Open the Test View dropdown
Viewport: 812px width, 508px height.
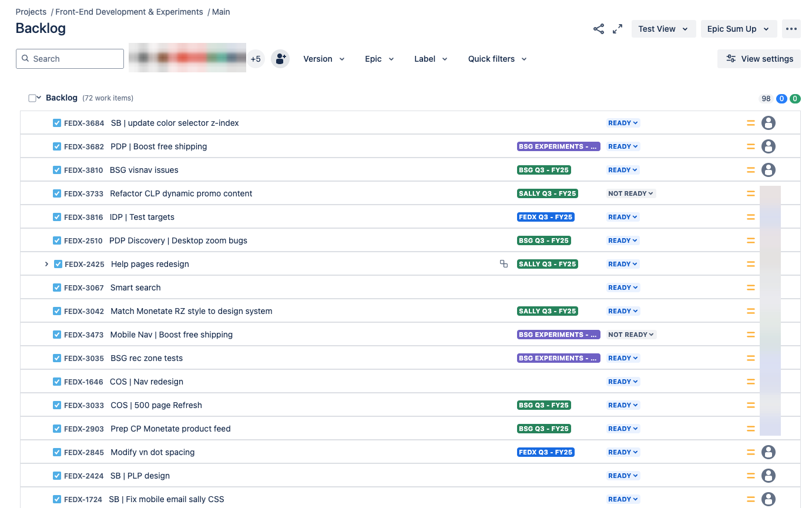click(663, 29)
